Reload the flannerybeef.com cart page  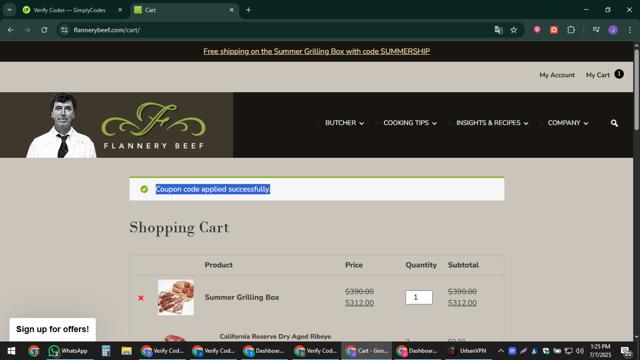[44, 30]
